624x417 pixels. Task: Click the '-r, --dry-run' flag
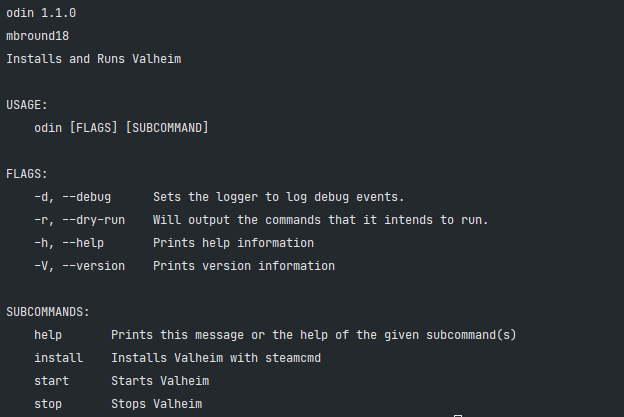point(80,220)
